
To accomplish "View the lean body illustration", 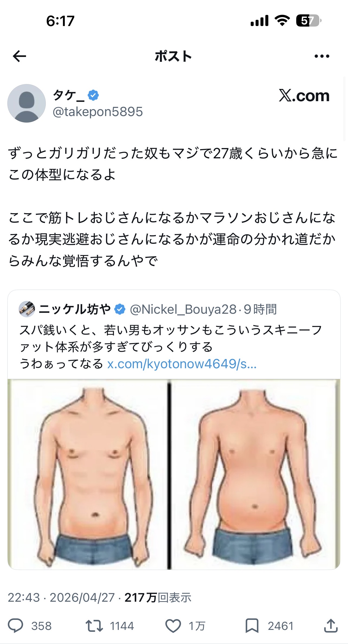I will [x=88, y=474].
